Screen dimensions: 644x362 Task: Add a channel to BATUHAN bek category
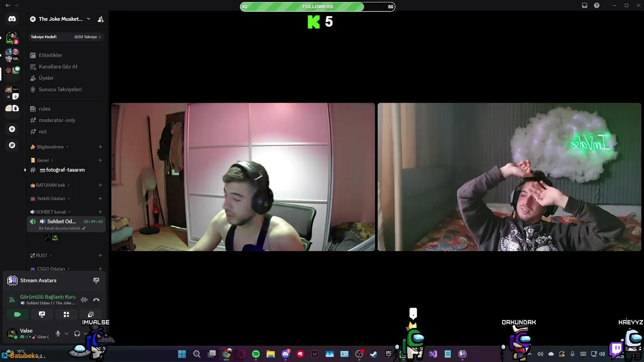click(x=100, y=185)
